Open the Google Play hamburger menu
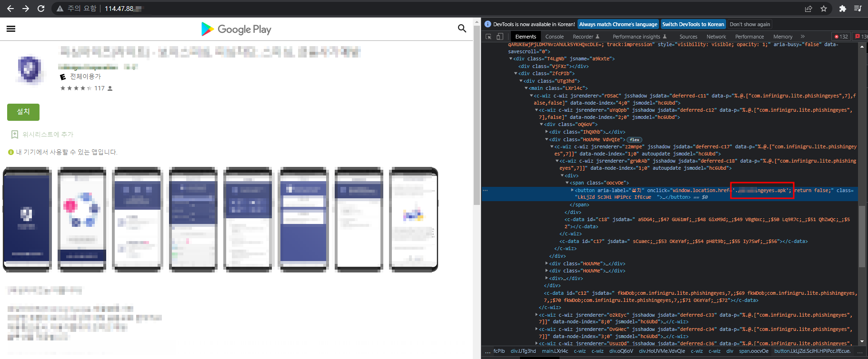 point(11,29)
